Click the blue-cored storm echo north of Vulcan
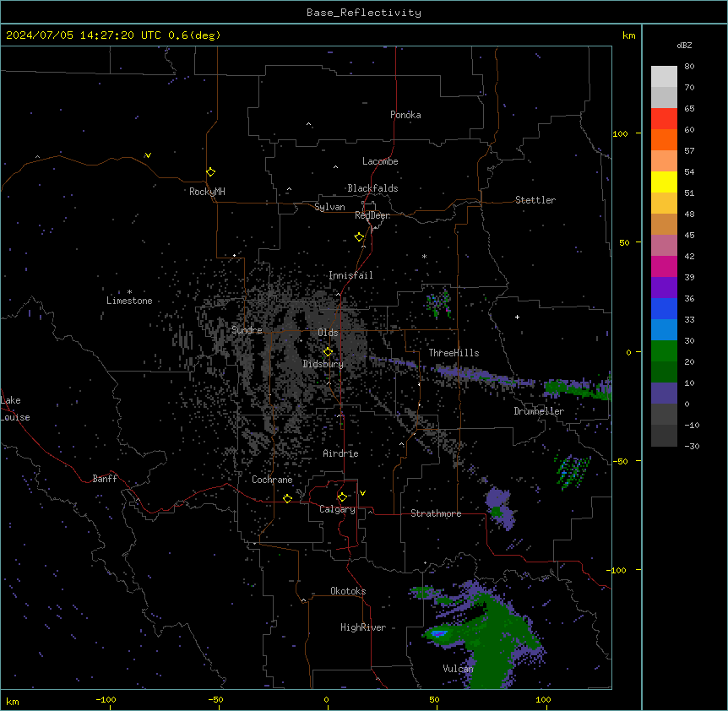Image resolution: width=728 pixels, height=711 pixels. point(439,633)
